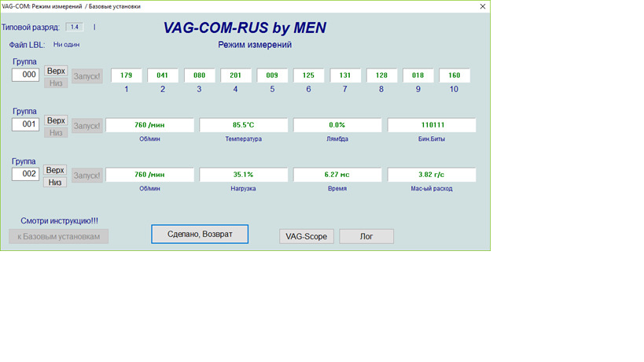The height and width of the screenshot is (362, 644).
Task: Click the time value 6.27 мс
Action: [x=337, y=175]
